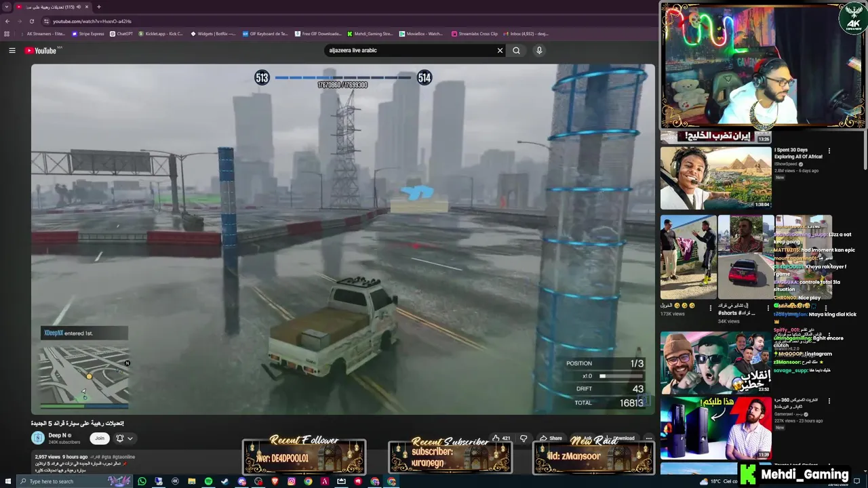Click the YouTube search magnifier button
Image resolution: width=868 pixels, height=488 pixels.
point(517,50)
